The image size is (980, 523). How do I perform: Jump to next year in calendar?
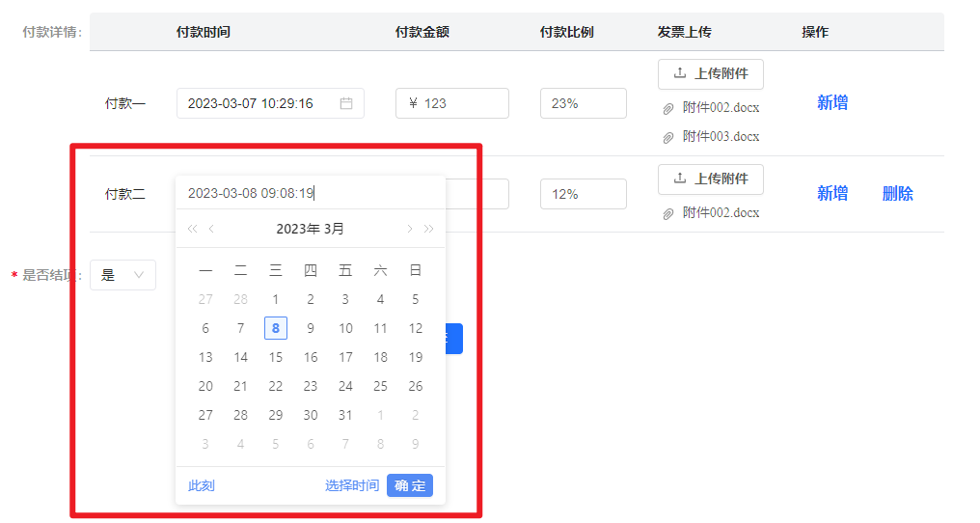click(x=429, y=229)
